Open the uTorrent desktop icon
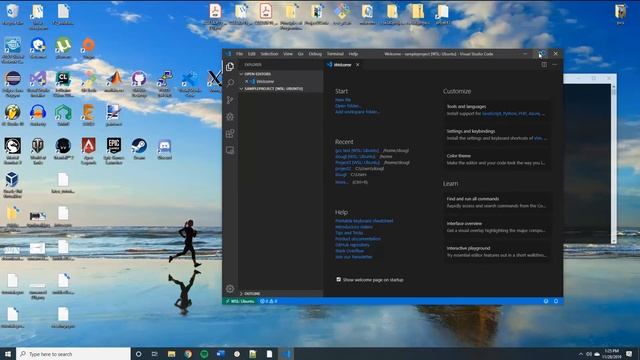Image resolution: width=640 pixels, height=360 pixels. (x=63, y=48)
